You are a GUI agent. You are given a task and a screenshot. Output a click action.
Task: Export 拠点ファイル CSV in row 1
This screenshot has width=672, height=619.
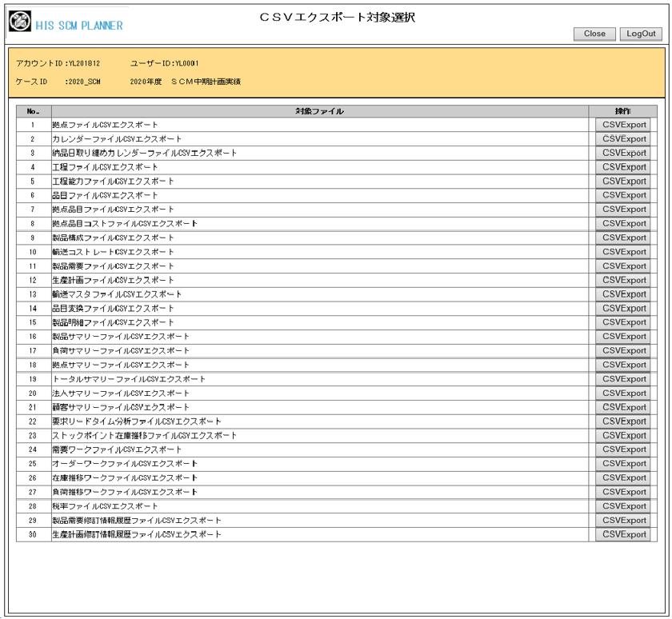[x=622, y=125]
